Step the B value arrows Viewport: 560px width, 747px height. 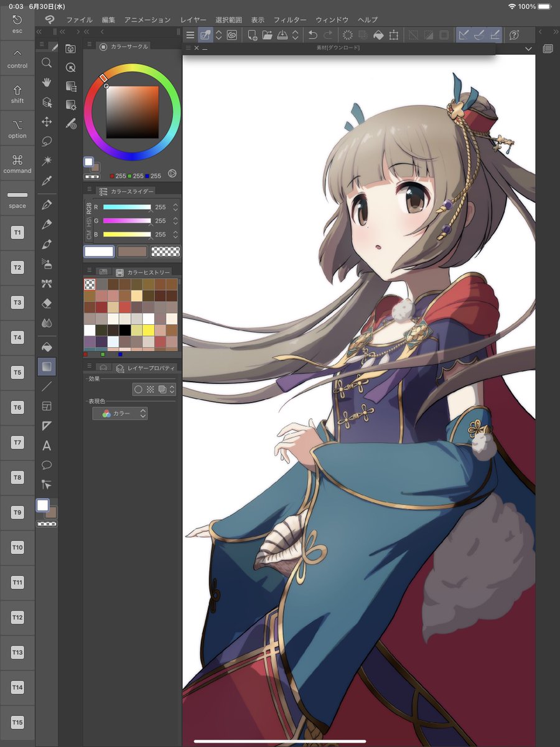175,235
